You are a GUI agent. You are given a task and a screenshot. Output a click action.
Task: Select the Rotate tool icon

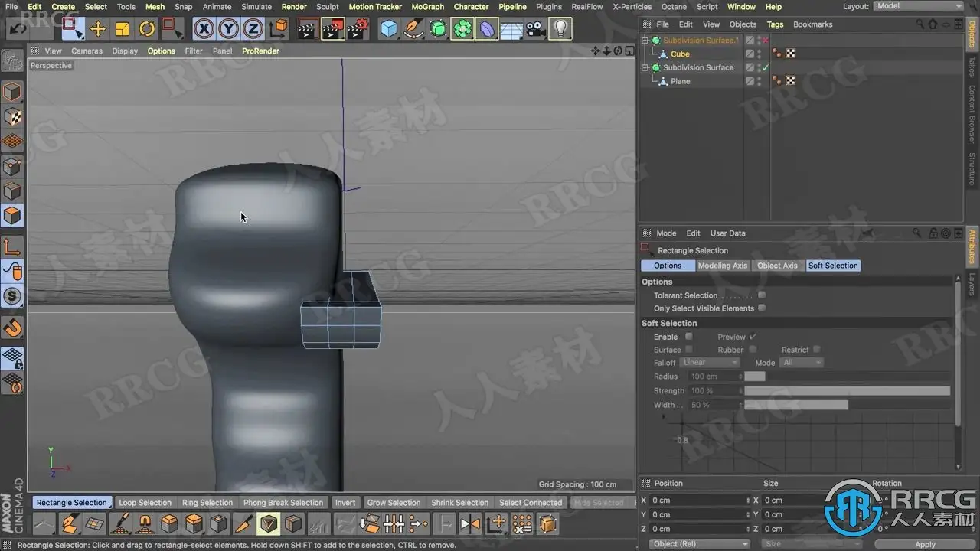tap(147, 29)
